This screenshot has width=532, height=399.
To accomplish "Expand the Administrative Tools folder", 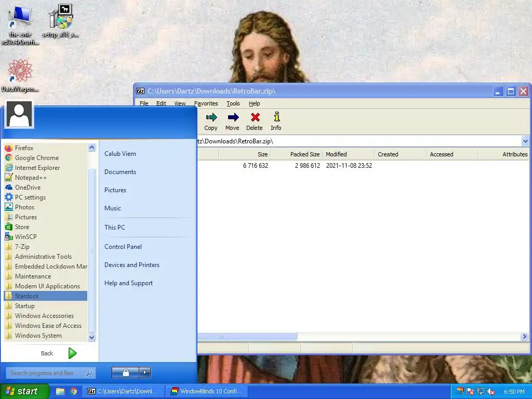I will [x=46, y=256].
